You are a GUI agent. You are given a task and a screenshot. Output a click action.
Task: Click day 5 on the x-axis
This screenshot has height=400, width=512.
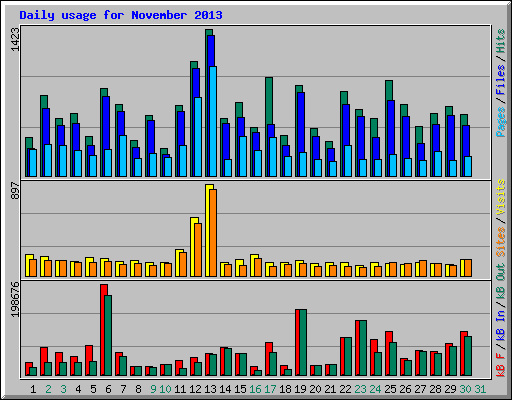pos(93,389)
